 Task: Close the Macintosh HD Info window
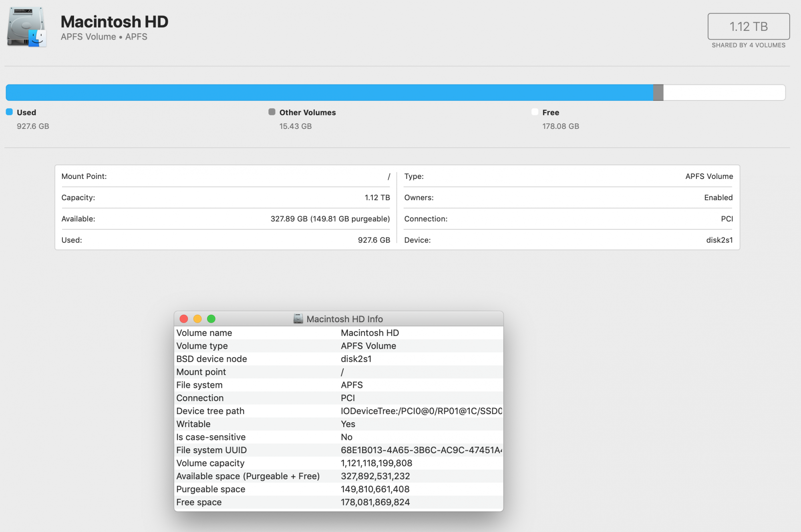pyautogui.click(x=184, y=319)
